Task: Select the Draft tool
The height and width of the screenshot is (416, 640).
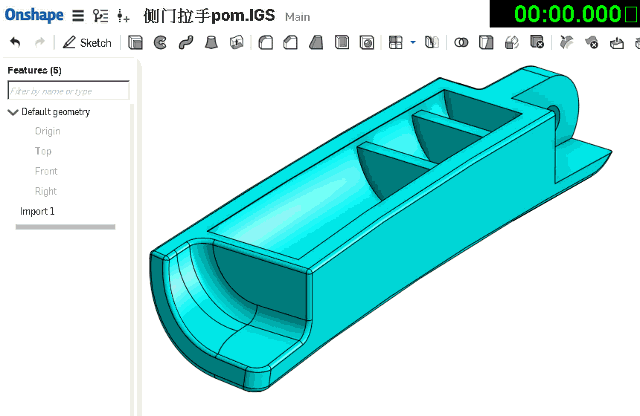Action: coord(316,42)
